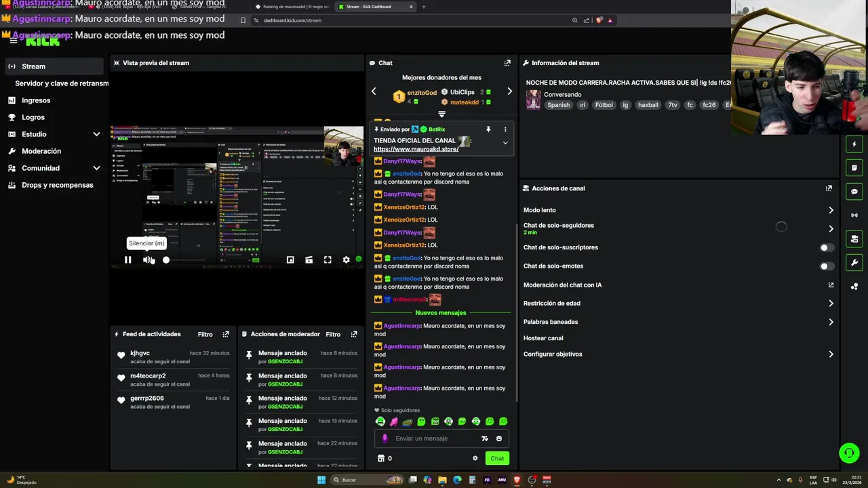This screenshot has width=868, height=488.
Task: Pause the stream preview playback
Action: [x=127, y=260]
